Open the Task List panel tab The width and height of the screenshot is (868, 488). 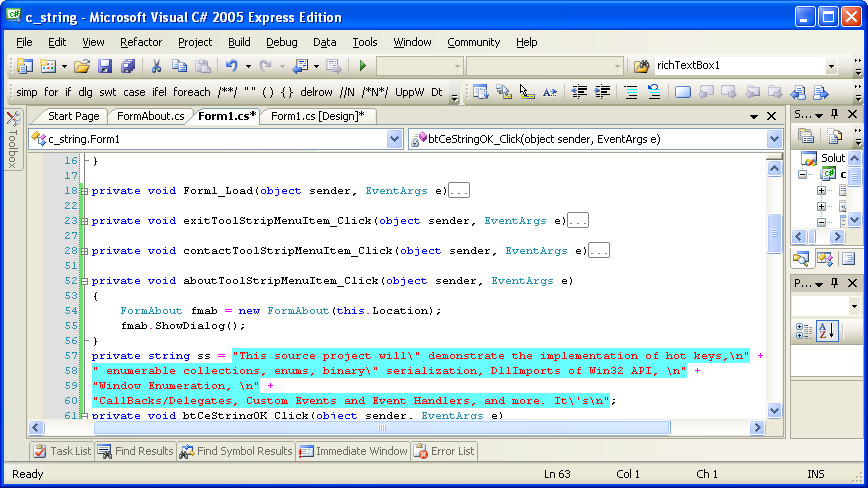coord(61,451)
